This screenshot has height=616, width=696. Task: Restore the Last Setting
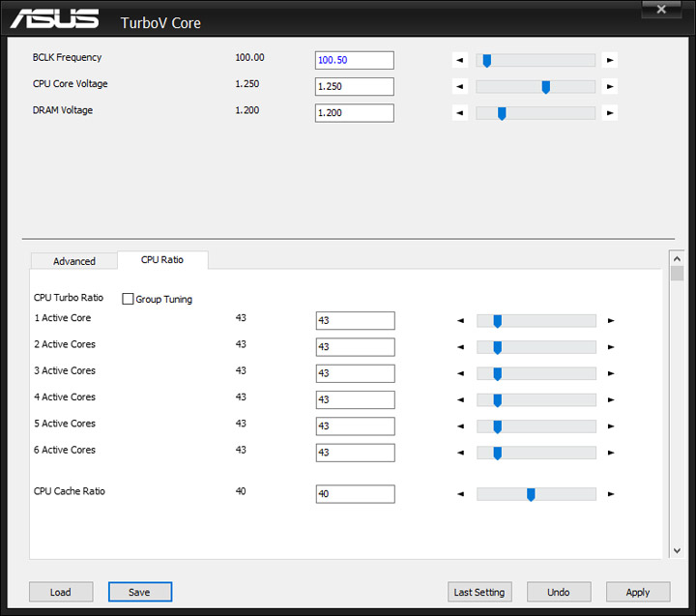(479, 592)
